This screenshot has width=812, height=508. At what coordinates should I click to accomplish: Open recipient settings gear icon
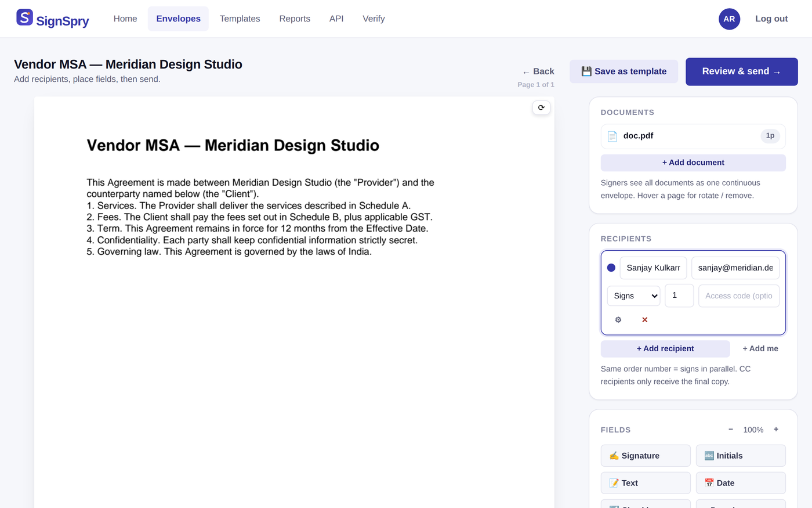coord(618,320)
